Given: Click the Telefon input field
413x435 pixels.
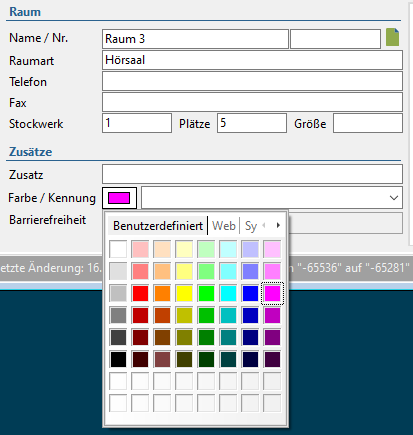Looking at the screenshot, I should pos(252,81).
